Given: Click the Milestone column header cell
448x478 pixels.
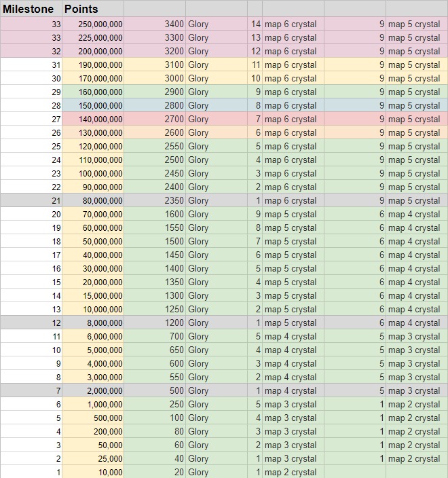Looking at the screenshot, I should click(31, 9).
